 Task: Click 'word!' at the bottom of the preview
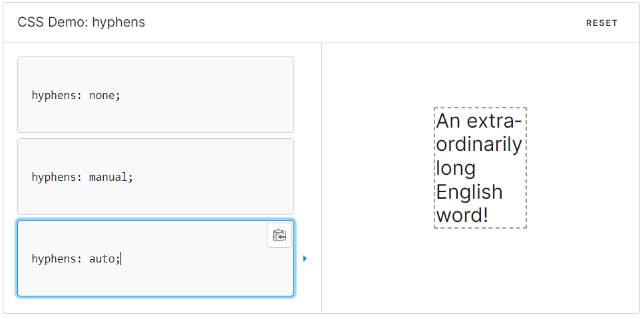click(462, 216)
